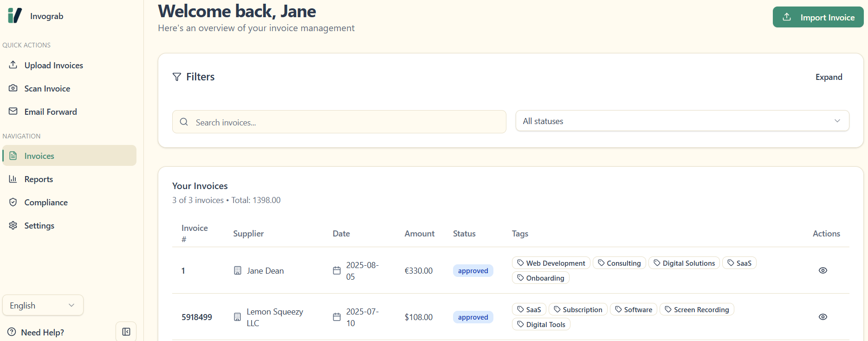Viewport: 868px width, 341px height.
Task: Click the Software tag
Action: pos(634,309)
